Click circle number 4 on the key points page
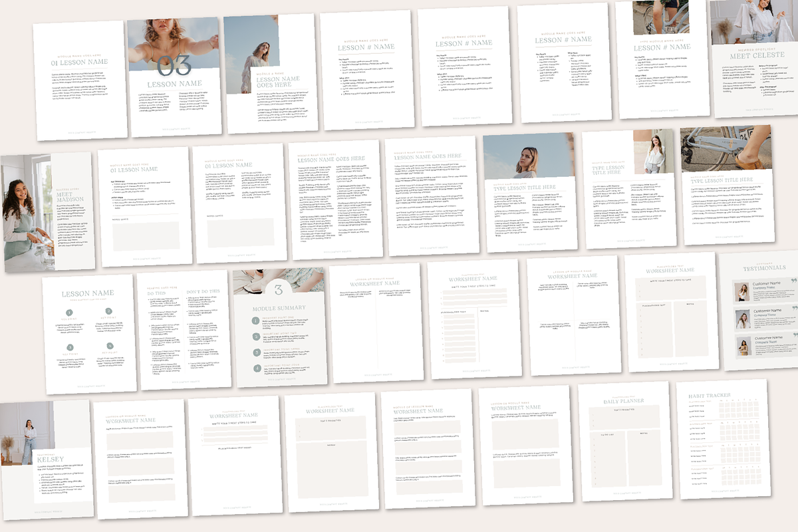Image resolution: width=798 pixels, height=532 pixels. 109,346
